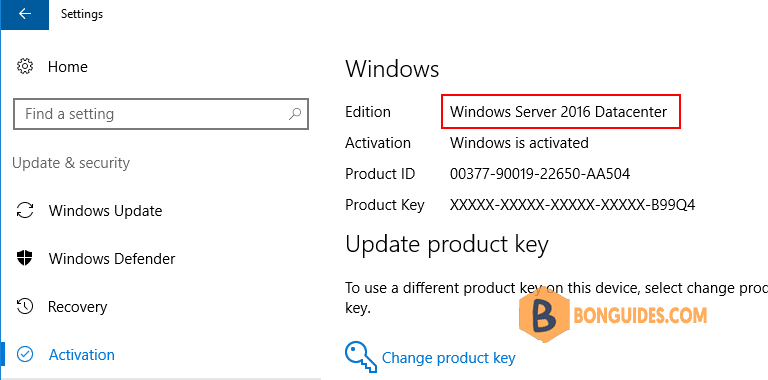The height and width of the screenshot is (380, 768).
Task: Click the Home gear icon
Action: [24, 67]
